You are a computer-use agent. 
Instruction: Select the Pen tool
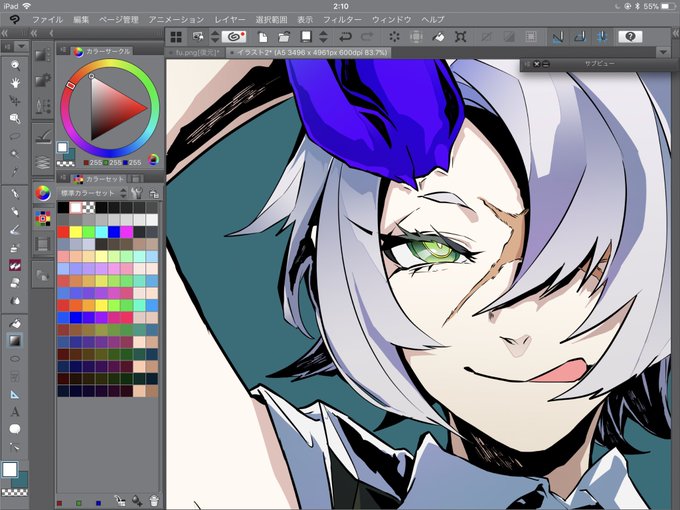(15, 194)
